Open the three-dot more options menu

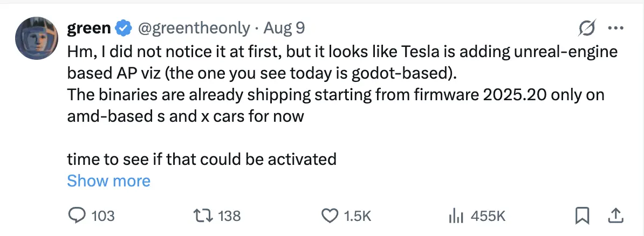click(615, 28)
